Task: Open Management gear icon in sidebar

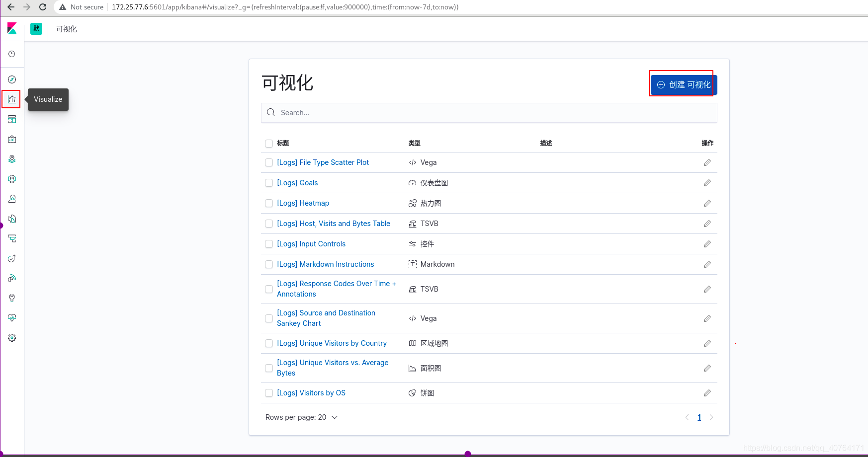Action: tap(12, 338)
